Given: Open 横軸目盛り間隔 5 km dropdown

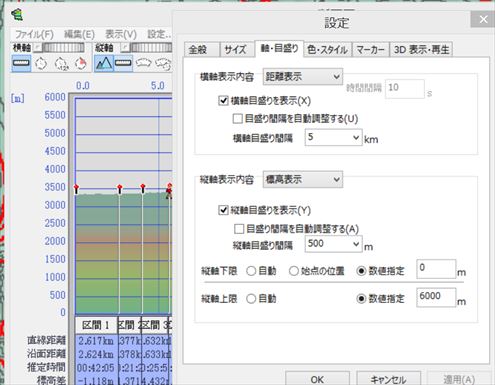Looking at the screenshot, I should [333, 137].
